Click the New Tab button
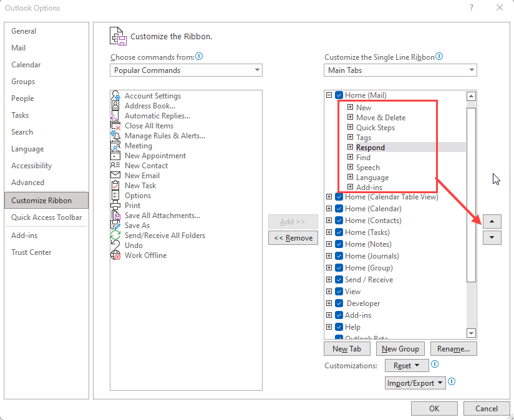 click(347, 349)
